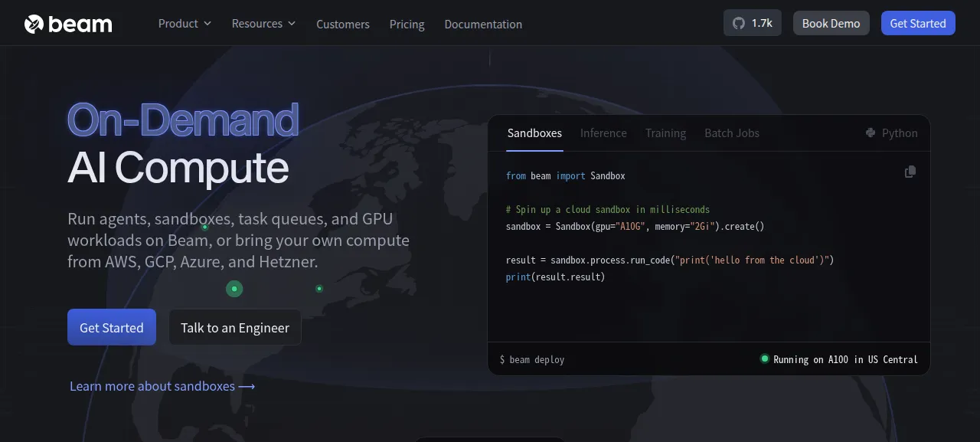Click the "On-Demand" headline text
This screenshot has width=980, height=442.
click(183, 120)
